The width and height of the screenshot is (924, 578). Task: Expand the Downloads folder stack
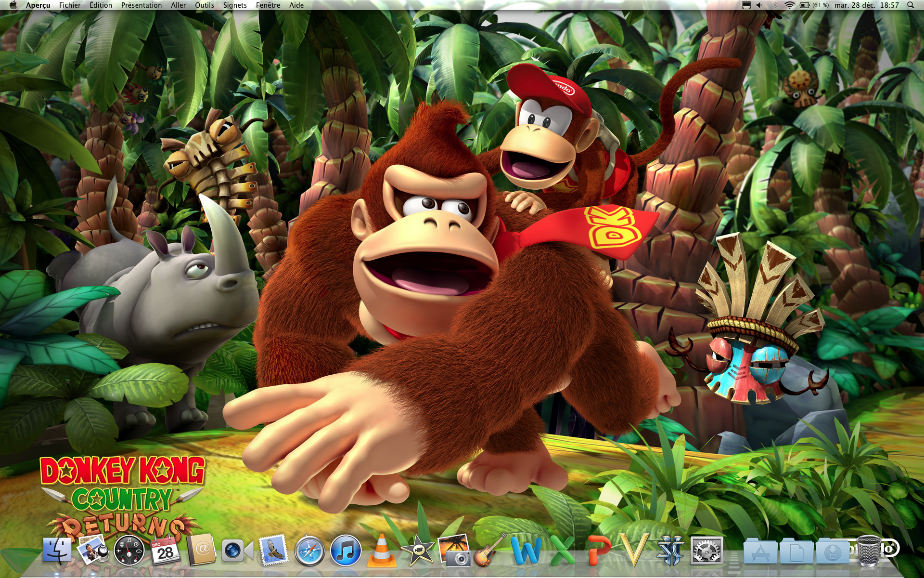pyautogui.click(x=833, y=552)
